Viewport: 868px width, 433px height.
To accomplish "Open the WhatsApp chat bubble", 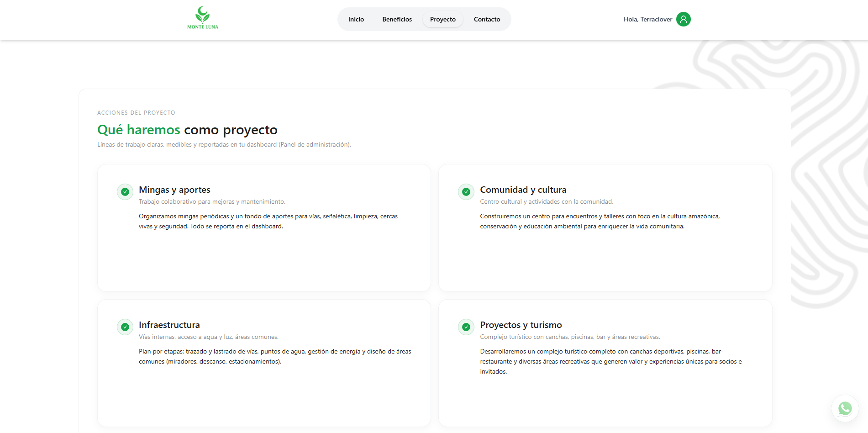I will coord(845,408).
